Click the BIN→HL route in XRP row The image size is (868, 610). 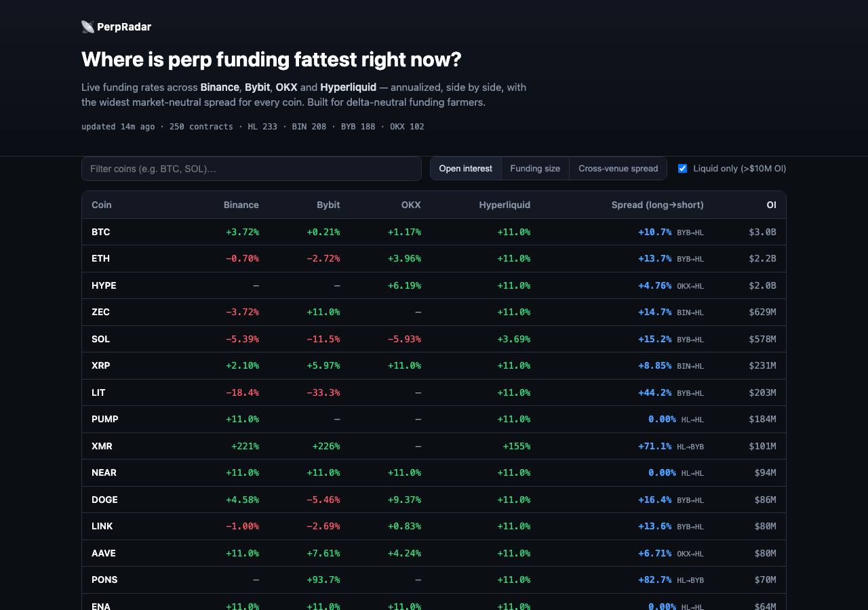tap(690, 366)
